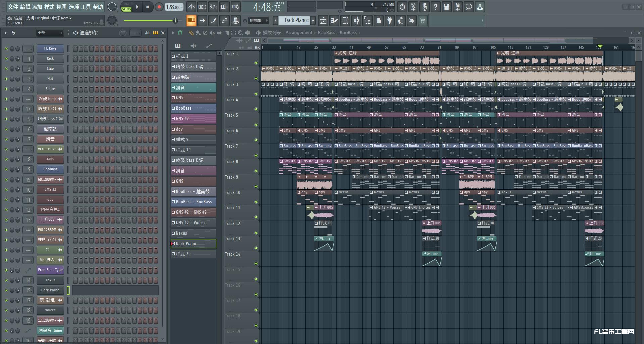Toggle the overdub recording icon
This screenshot has height=344, width=644.
click(x=225, y=7)
